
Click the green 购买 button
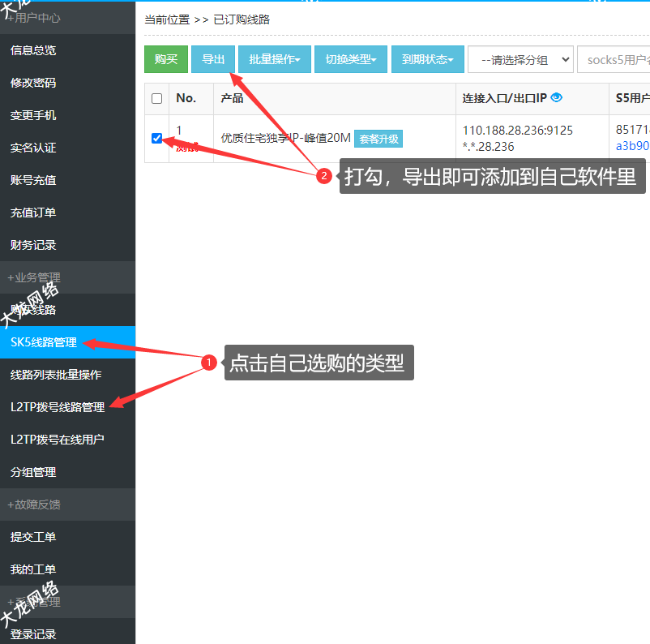tap(165, 59)
